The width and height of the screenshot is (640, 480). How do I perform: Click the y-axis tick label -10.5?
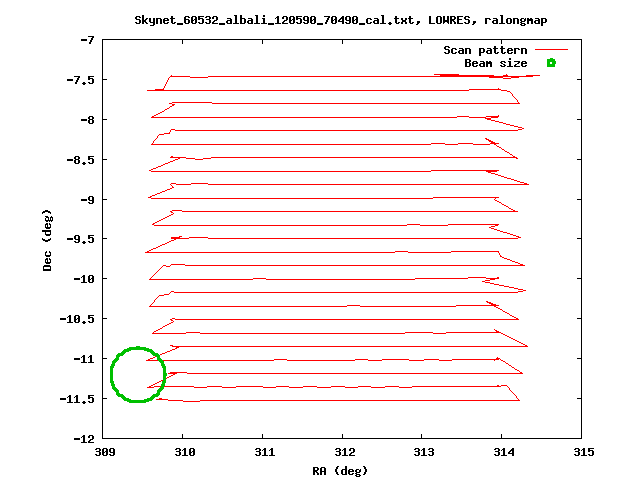point(77,319)
